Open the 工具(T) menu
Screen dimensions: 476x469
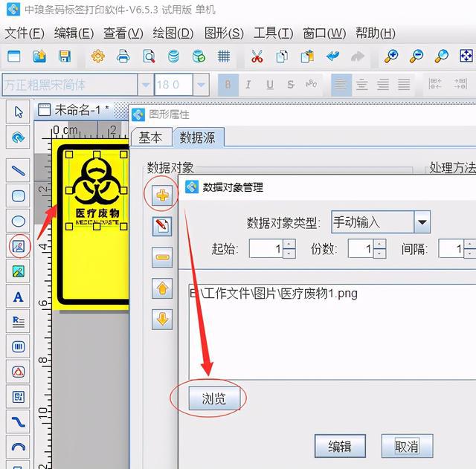[x=274, y=33]
